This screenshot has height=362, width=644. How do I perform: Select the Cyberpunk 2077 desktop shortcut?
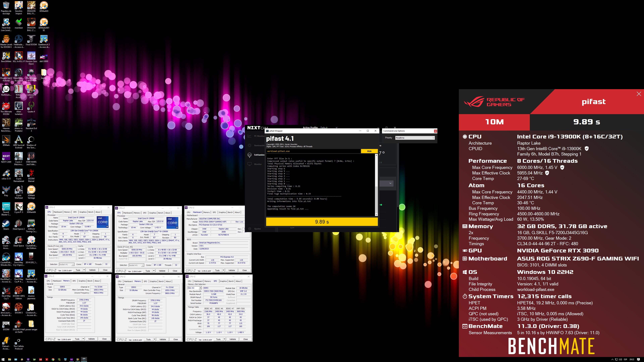pos(31,92)
